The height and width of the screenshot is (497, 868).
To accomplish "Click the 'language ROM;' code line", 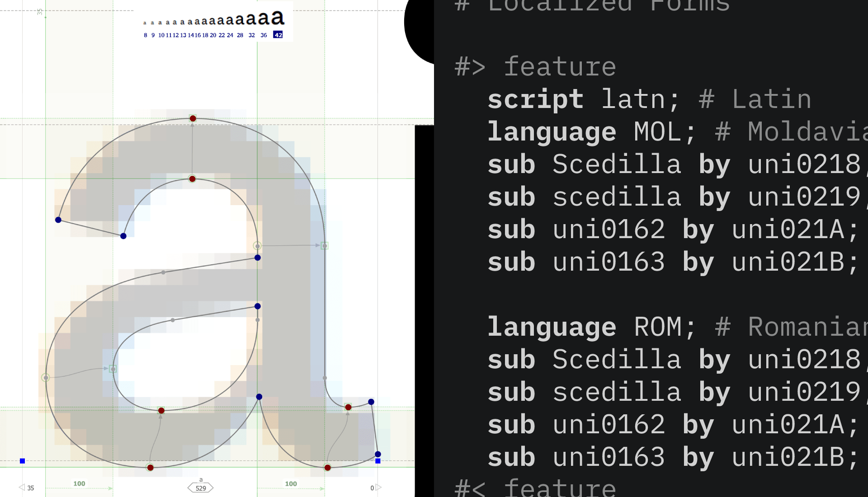I will tap(591, 327).
